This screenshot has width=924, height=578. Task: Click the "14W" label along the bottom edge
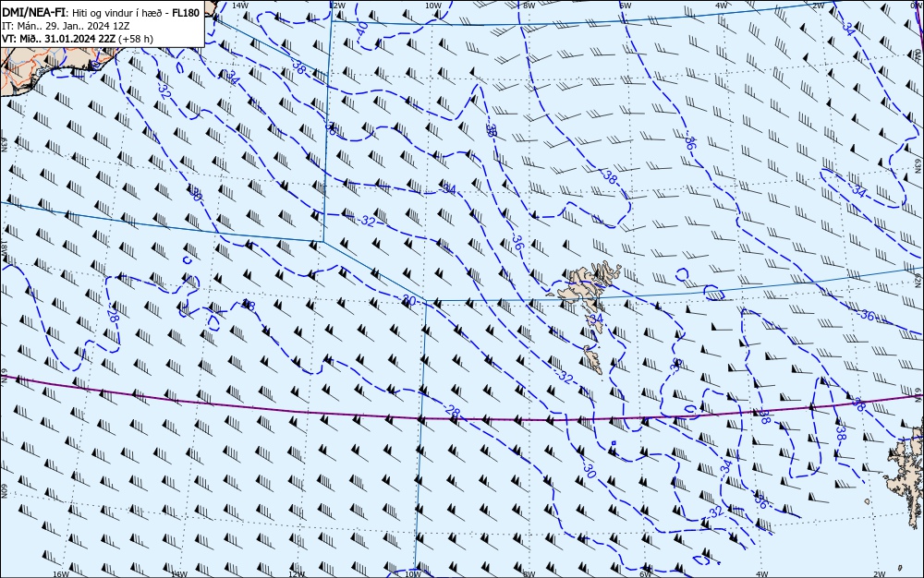(178, 574)
